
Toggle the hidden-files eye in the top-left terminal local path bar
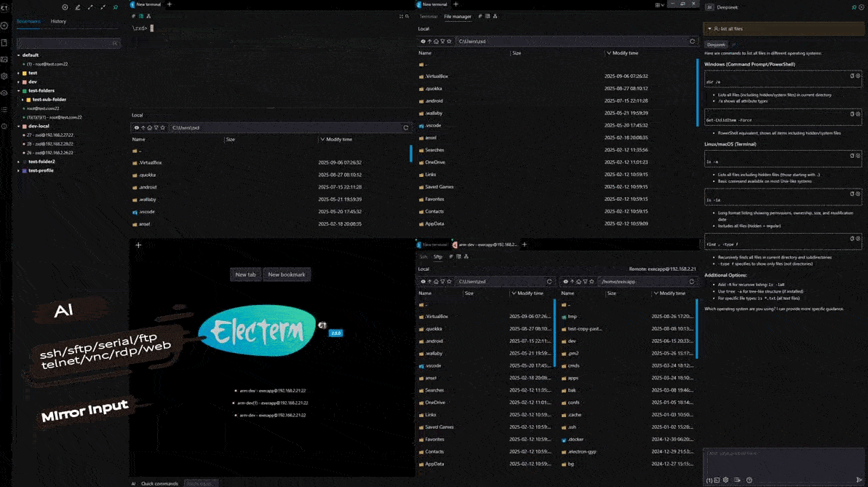pyautogui.click(x=137, y=127)
